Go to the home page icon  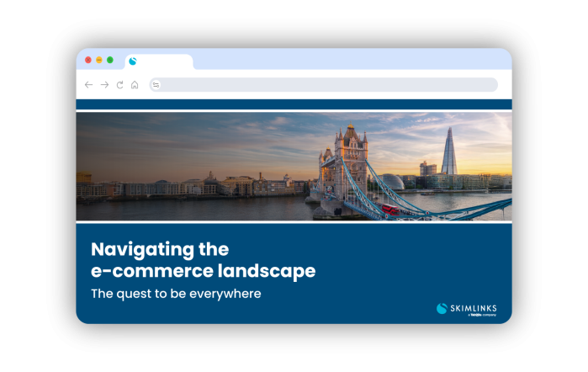pyautogui.click(x=135, y=85)
